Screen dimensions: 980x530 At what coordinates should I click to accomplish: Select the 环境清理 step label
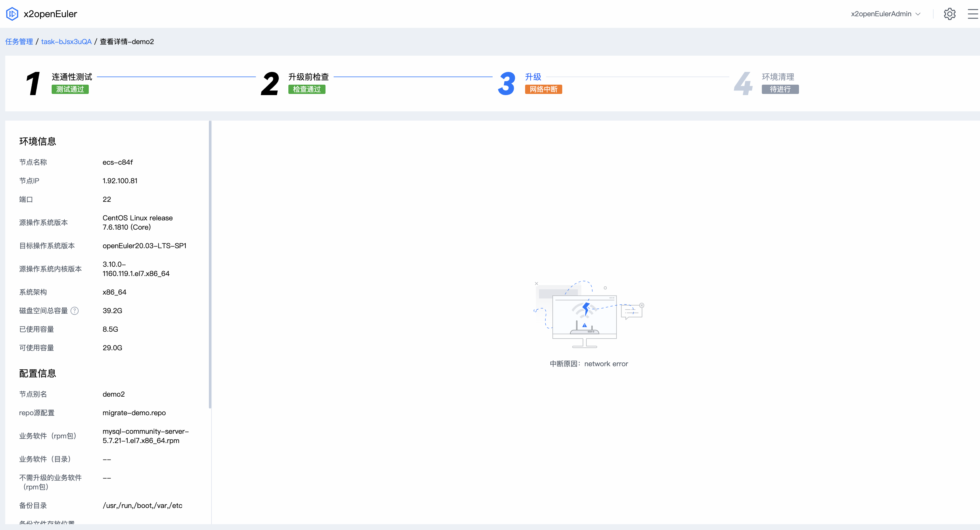(778, 77)
